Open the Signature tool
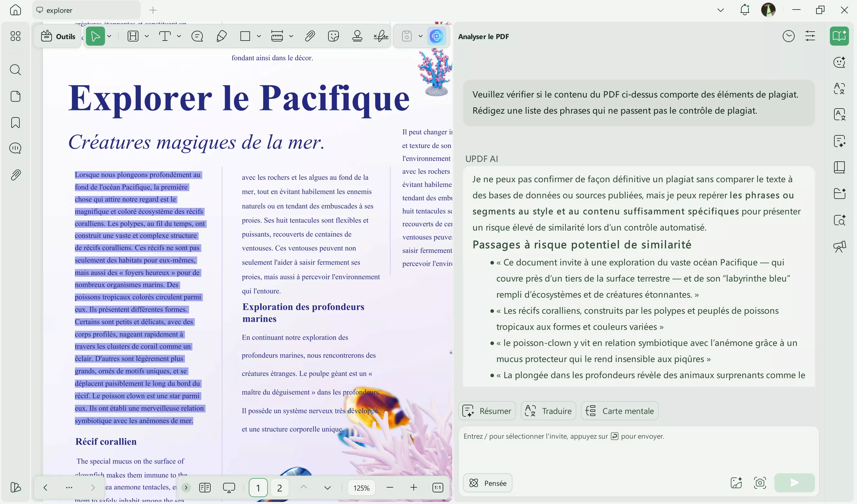 (381, 36)
